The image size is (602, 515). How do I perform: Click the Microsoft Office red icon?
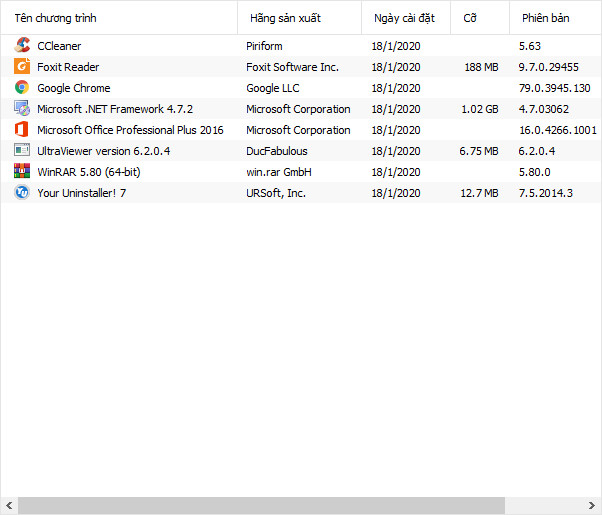(22, 129)
